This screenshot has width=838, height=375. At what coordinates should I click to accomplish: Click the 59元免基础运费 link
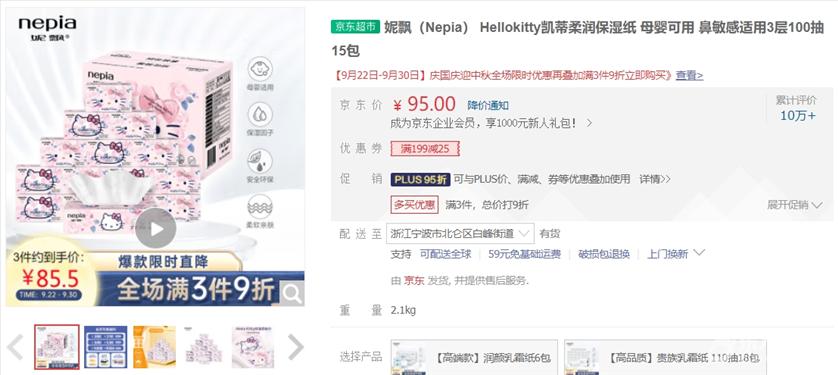point(524,254)
